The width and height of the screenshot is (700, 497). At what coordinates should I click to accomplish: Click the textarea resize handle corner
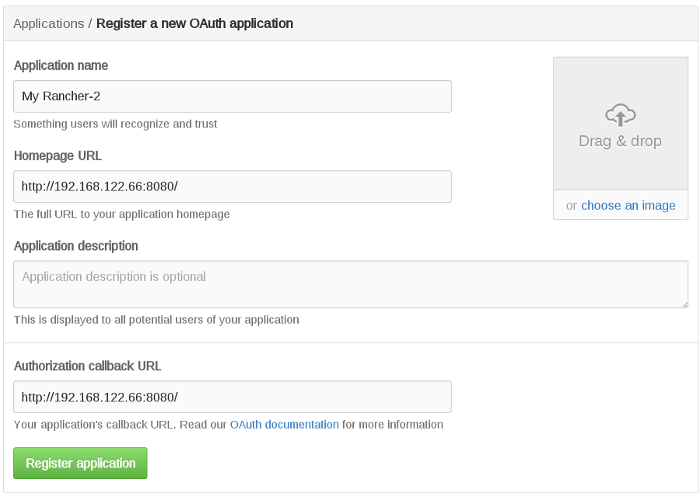tap(684, 304)
